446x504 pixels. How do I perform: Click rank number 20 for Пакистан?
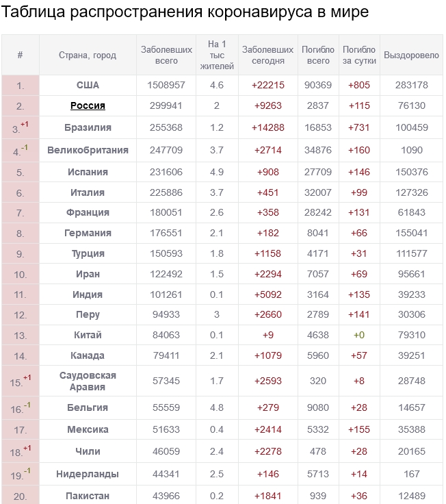click(20, 496)
